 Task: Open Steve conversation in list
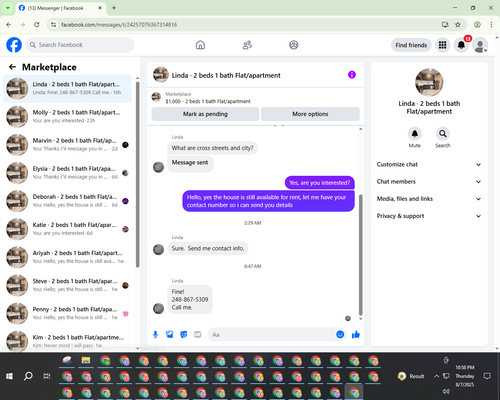[67, 285]
